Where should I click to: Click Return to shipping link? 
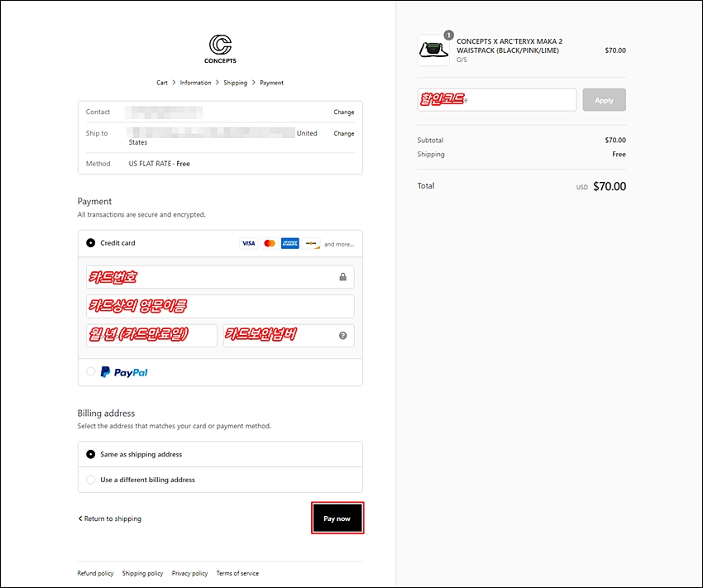[x=110, y=519]
